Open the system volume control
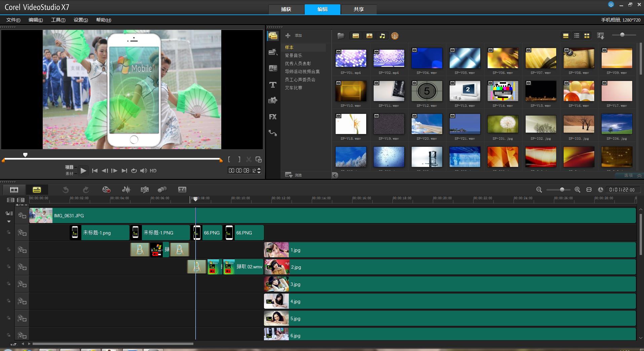The width and height of the screenshot is (644, 351). coord(144,171)
